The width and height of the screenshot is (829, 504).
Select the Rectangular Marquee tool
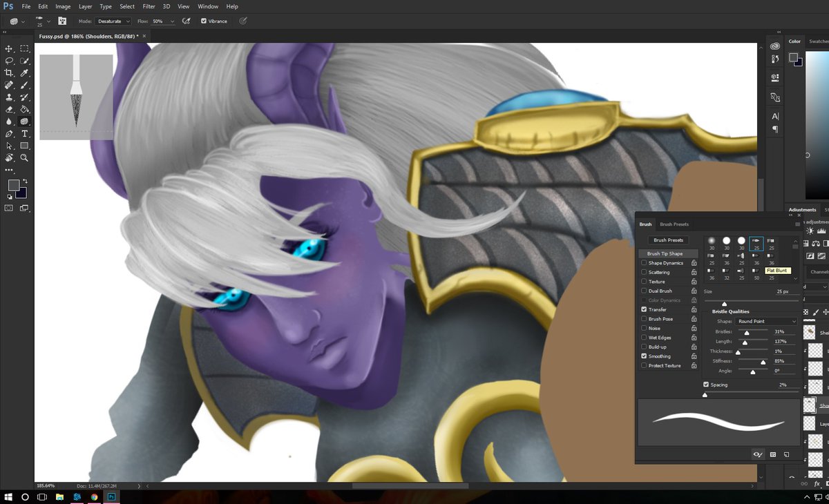point(24,49)
